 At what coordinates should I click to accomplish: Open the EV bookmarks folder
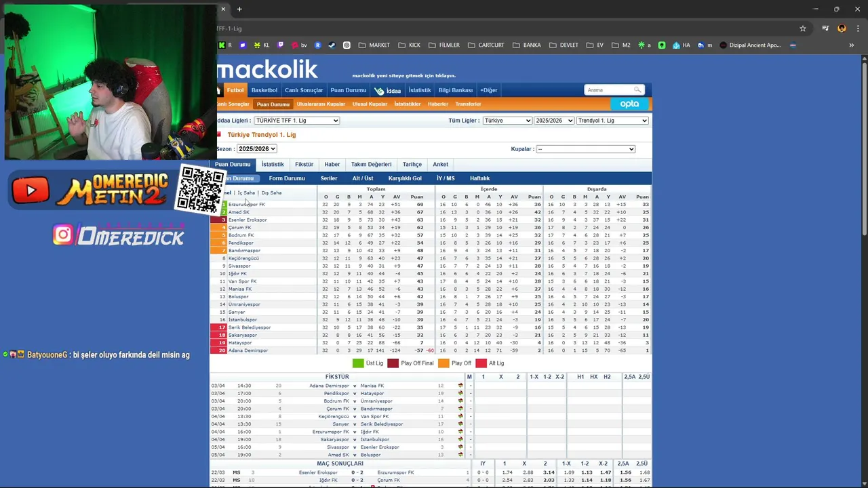coord(595,45)
